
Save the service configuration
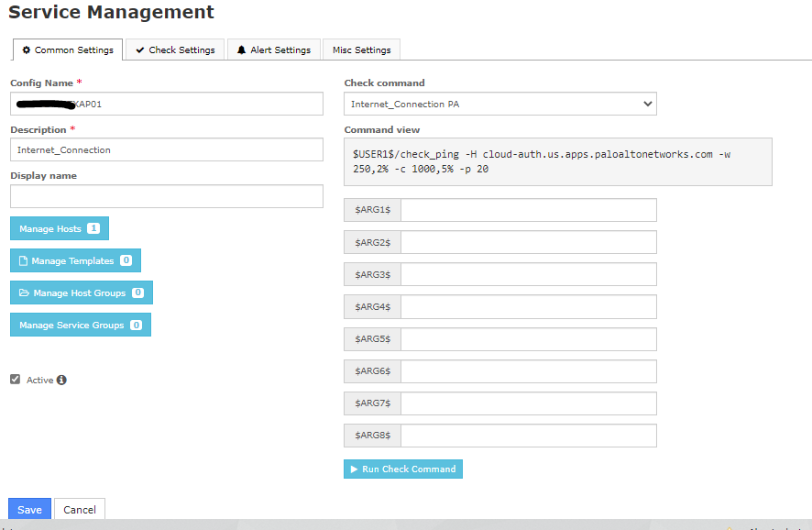(29, 510)
